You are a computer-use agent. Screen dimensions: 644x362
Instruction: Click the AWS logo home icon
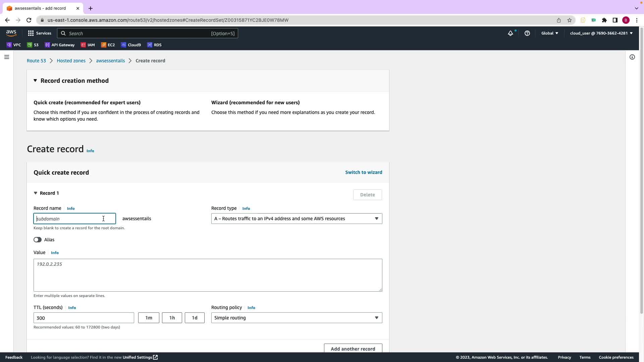pos(11,33)
